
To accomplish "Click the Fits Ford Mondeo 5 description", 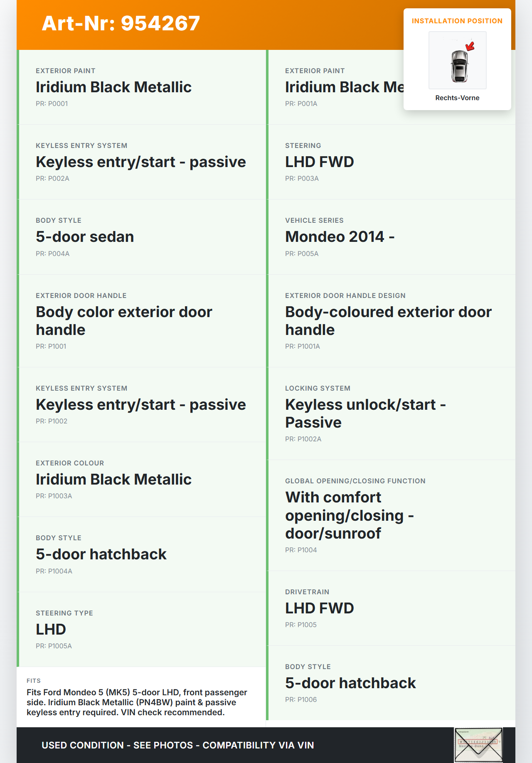I will [x=137, y=702].
